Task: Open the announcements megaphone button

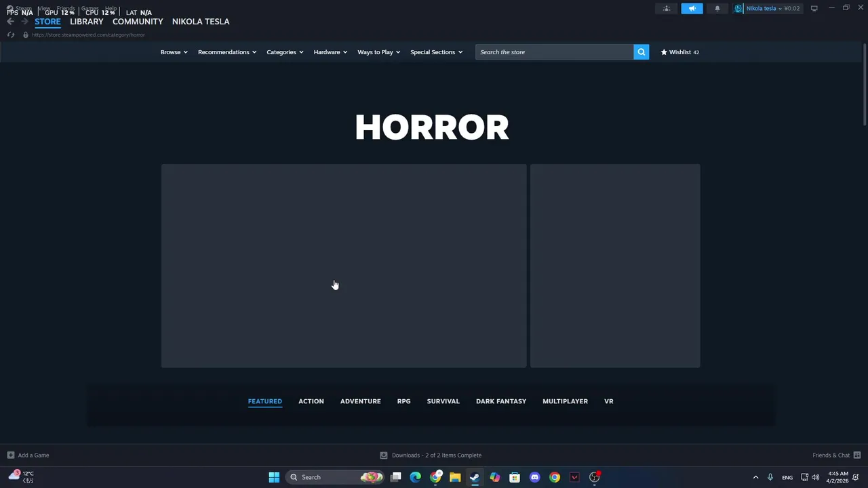Action: point(692,8)
